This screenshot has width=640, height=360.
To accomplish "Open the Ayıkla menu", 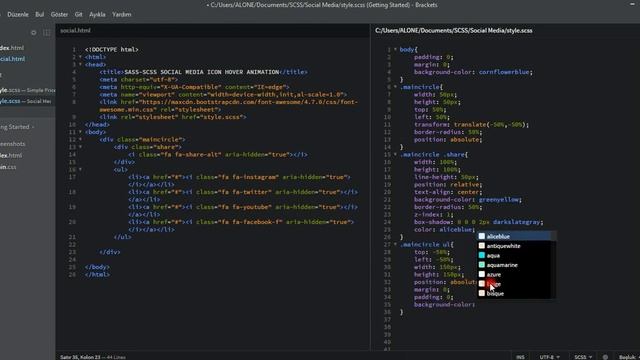I will pos(97,14).
